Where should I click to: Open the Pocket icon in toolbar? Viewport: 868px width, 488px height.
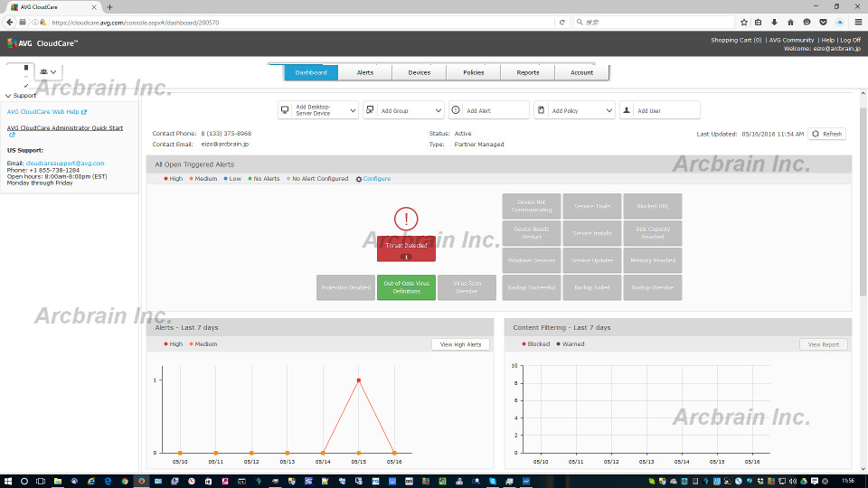click(823, 22)
